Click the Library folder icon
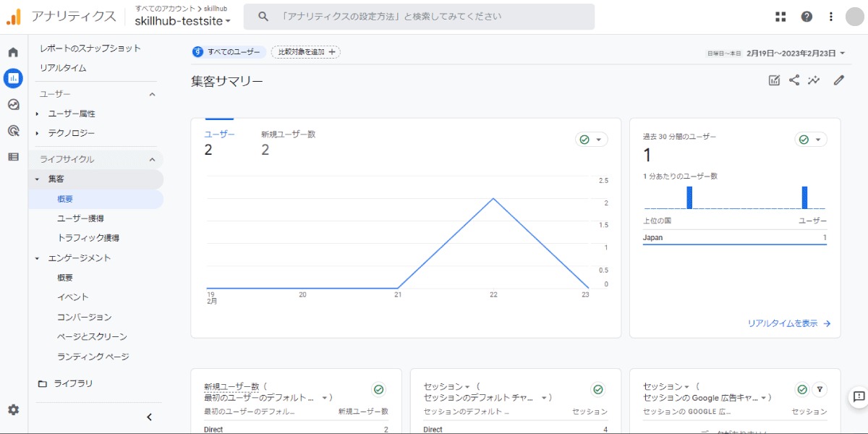Viewport: 868px width, 434px height. 43,383
